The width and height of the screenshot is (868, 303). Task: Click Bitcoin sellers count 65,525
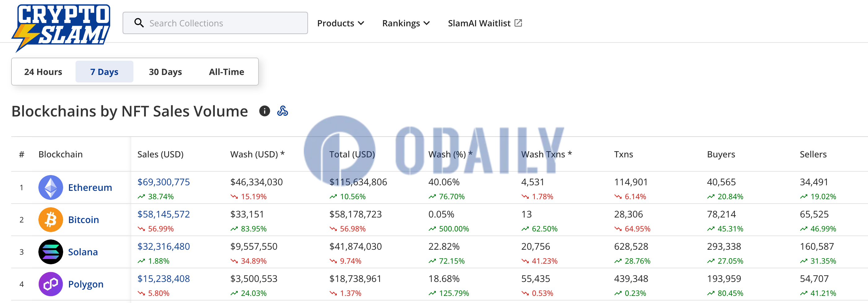(x=814, y=214)
